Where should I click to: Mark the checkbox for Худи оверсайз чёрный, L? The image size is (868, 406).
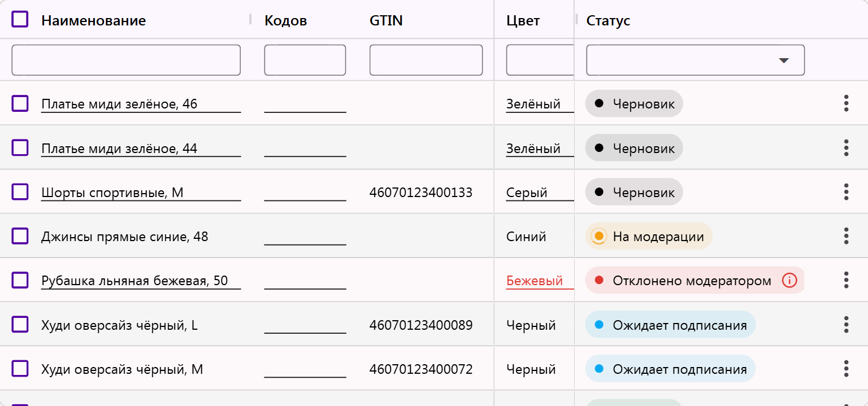20,324
